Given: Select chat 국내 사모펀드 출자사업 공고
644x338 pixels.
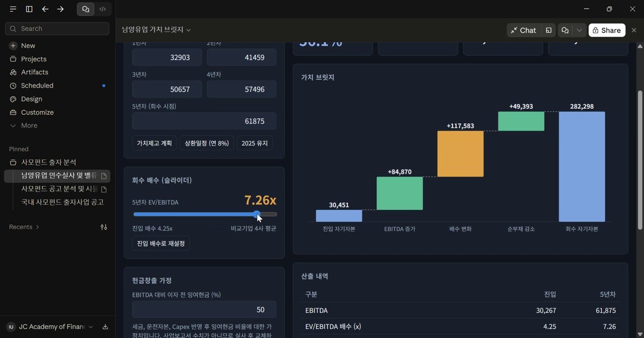Looking at the screenshot, I should pos(62,202).
